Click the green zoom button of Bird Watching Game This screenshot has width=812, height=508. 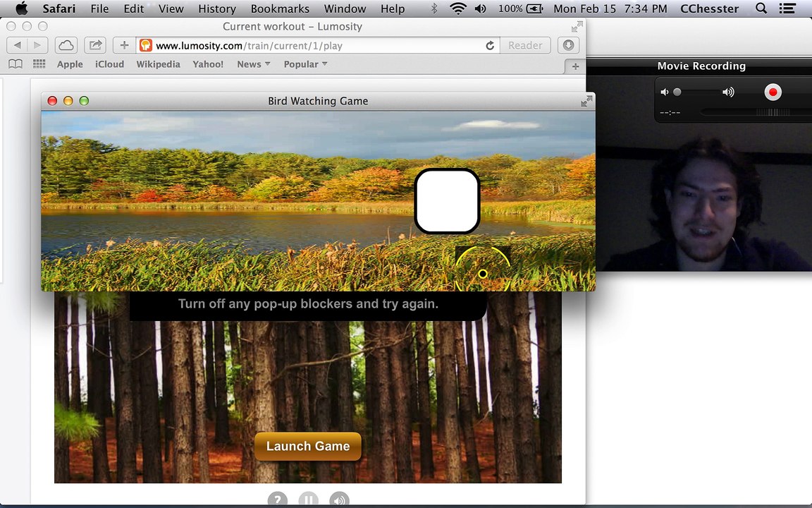coord(84,101)
